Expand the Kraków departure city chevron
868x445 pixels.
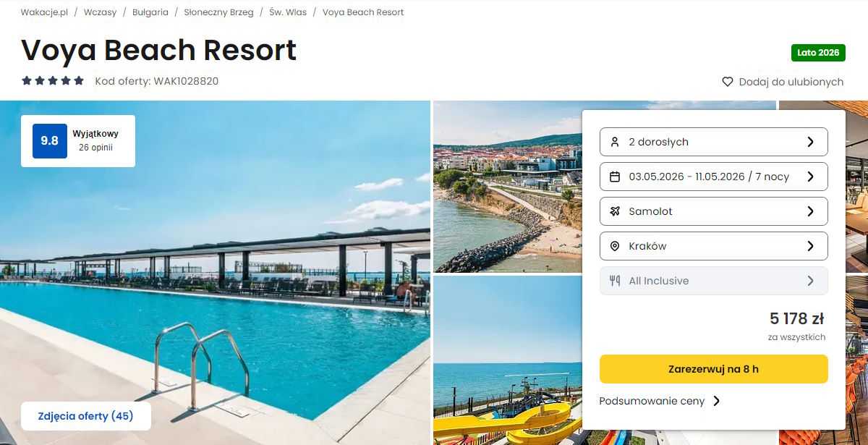click(810, 246)
